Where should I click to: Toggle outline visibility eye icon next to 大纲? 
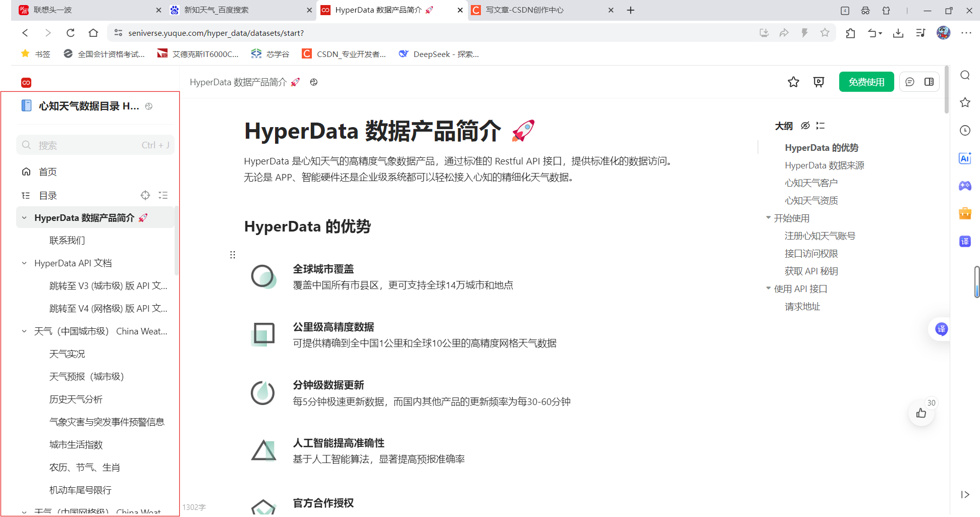(x=805, y=126)
